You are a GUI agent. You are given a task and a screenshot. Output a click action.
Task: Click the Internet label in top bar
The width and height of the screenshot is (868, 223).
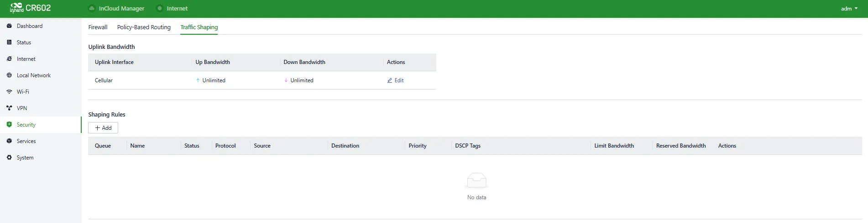click(x=177, y=9)
